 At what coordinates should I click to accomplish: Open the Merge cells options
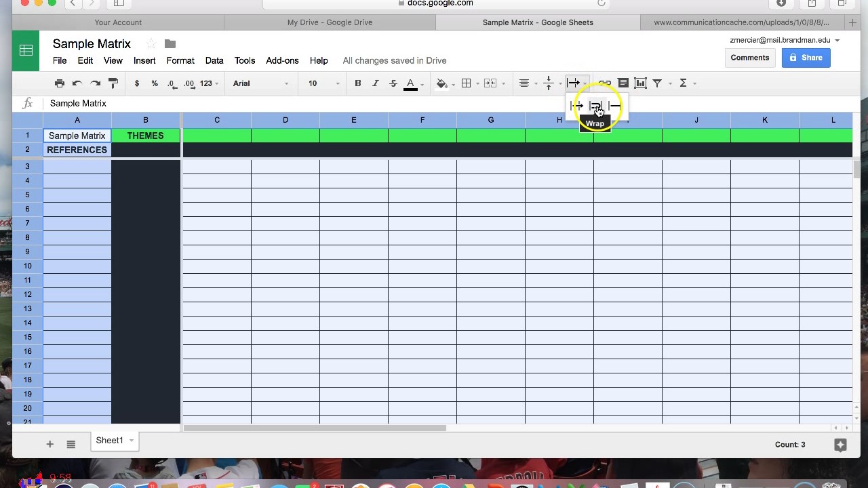click(x=490, y=83)
